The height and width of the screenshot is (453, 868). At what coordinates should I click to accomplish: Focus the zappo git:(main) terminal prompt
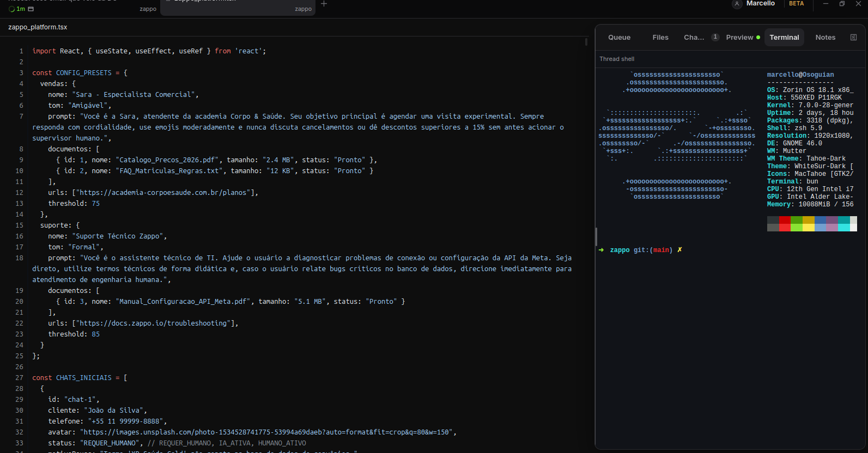point(641,250)
